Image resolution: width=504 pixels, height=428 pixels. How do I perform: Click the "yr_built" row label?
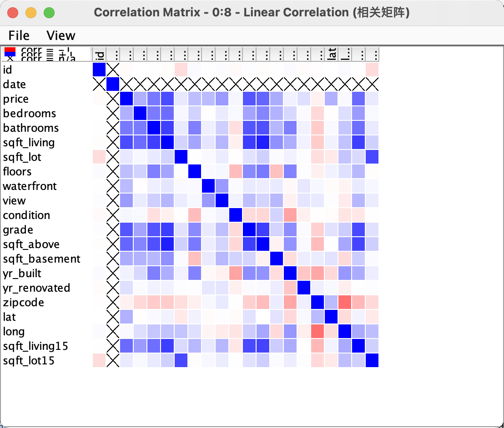(x=22, y=274)
